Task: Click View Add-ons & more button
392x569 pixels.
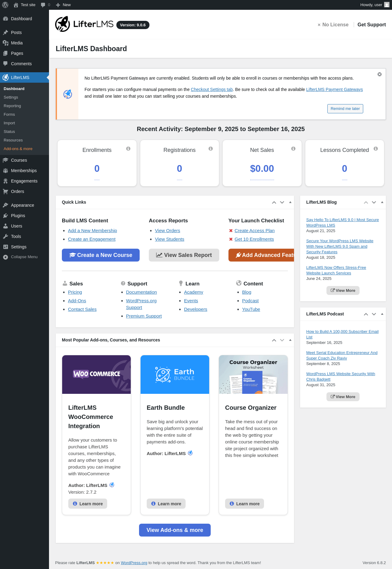Action: pos(175,530)
